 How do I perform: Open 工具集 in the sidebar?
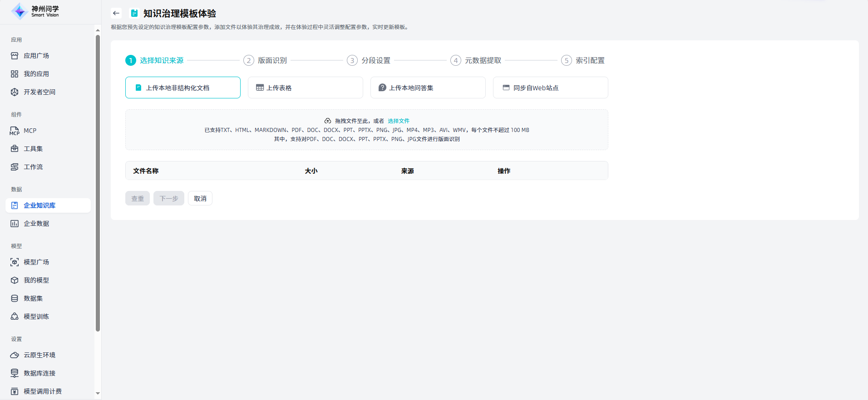tap(33, 149)
